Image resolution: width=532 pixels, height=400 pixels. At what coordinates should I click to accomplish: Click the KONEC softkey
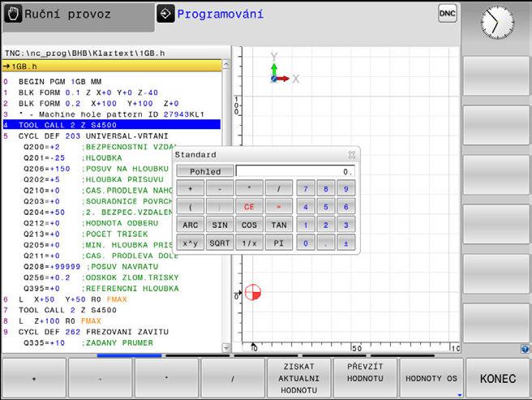tap(498, 378)
